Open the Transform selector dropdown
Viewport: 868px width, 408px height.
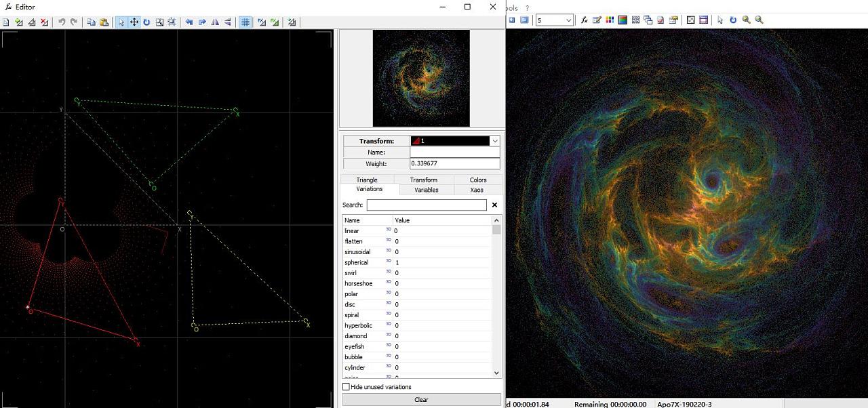point(495,141)
